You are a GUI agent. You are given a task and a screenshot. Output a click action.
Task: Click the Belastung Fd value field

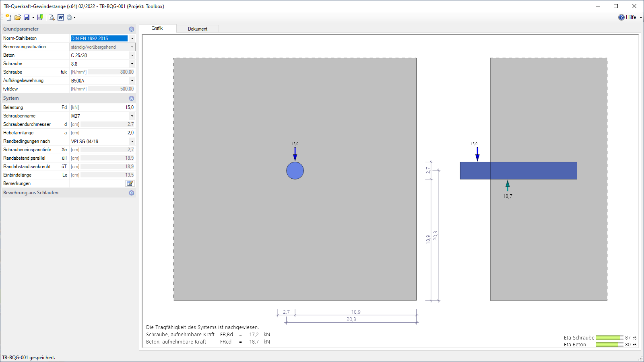pos(107,107)
